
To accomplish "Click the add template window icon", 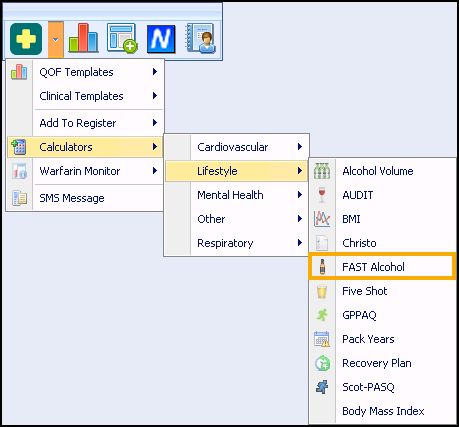I will click(x=122, y=38).
